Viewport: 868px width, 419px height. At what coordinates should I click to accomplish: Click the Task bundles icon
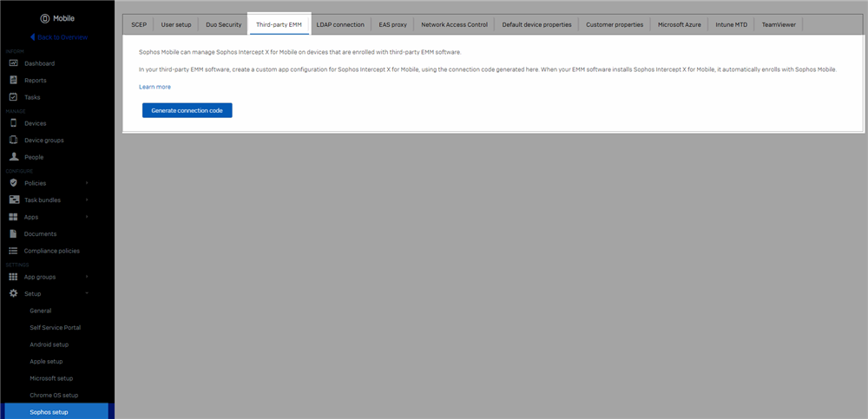coord(14,200)
